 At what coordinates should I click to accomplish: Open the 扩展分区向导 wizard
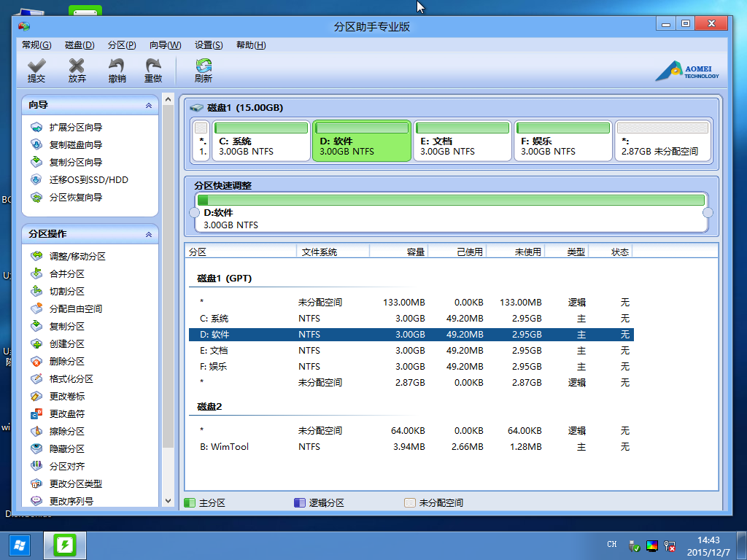click(x=66, y=127)
